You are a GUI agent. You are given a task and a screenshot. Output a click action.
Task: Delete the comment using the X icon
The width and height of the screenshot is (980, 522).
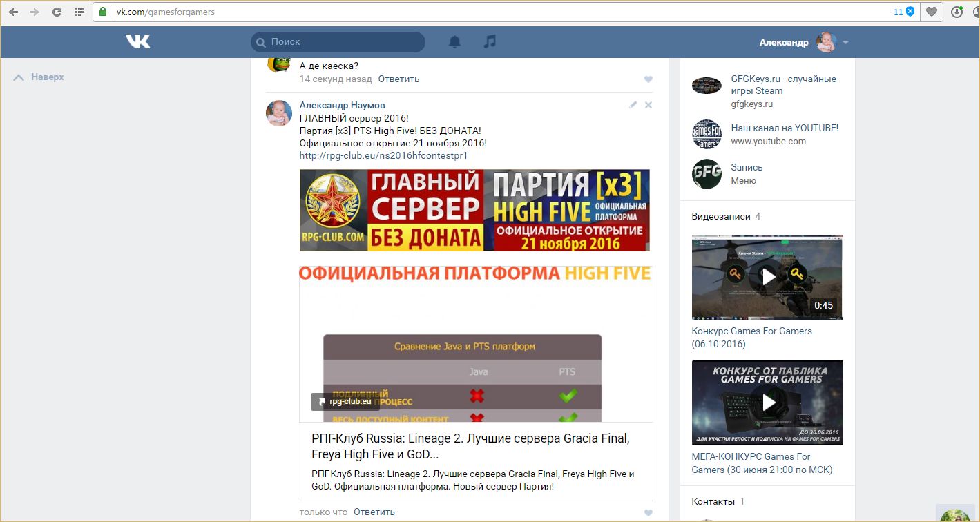click(648, 105)
